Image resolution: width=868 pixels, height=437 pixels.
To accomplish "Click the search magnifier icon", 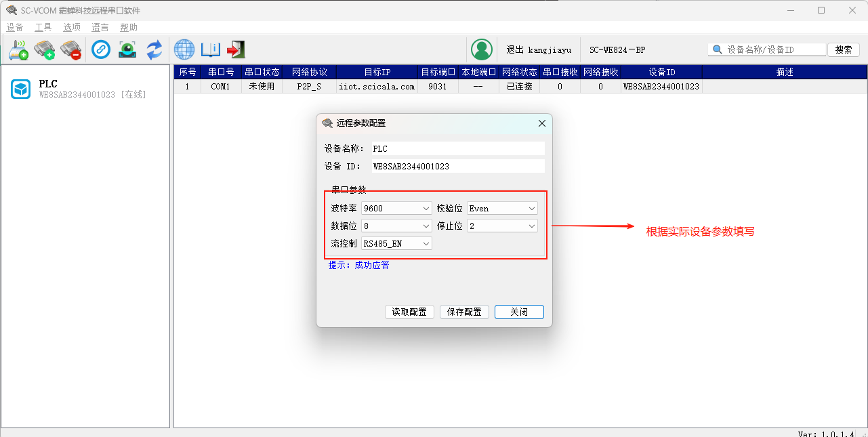I will click(717, 49).
